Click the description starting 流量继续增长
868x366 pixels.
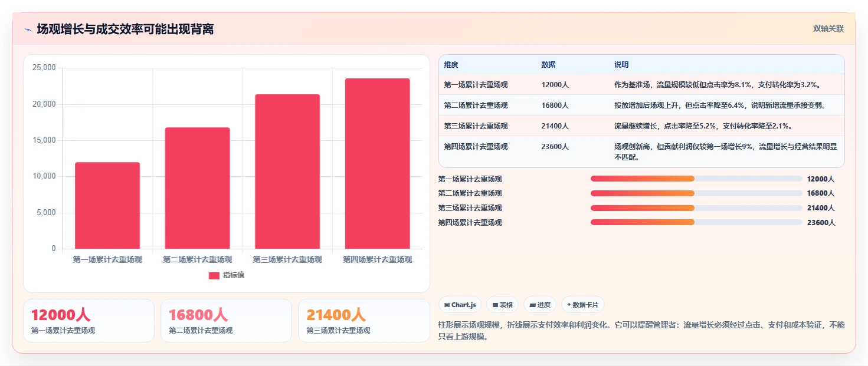(703, 126)
